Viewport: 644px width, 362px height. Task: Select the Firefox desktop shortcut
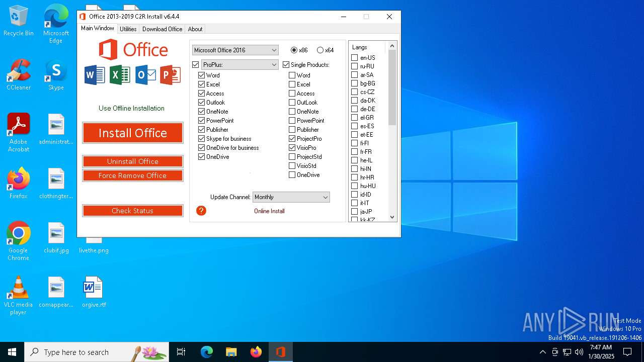tap(19, 184)
